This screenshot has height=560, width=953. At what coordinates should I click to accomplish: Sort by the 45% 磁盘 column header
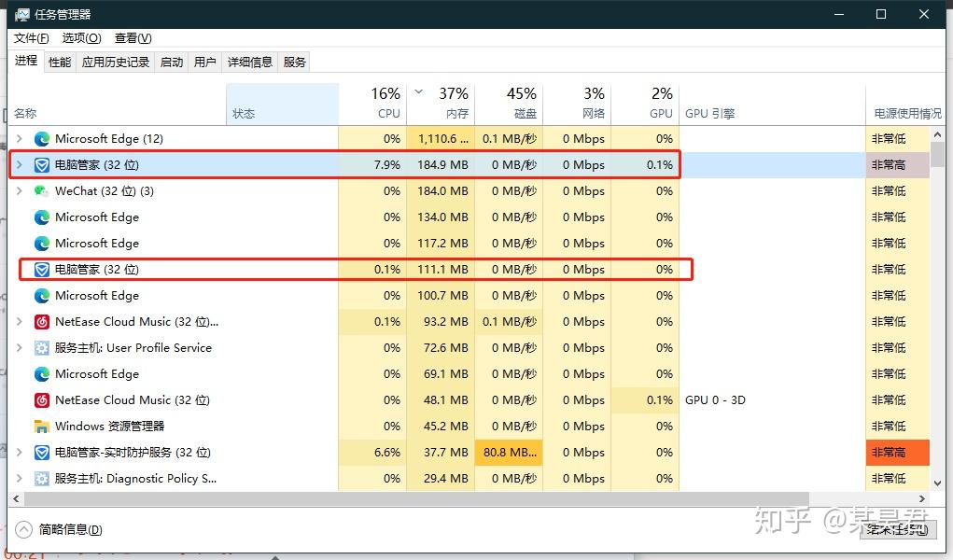[509, 105]
